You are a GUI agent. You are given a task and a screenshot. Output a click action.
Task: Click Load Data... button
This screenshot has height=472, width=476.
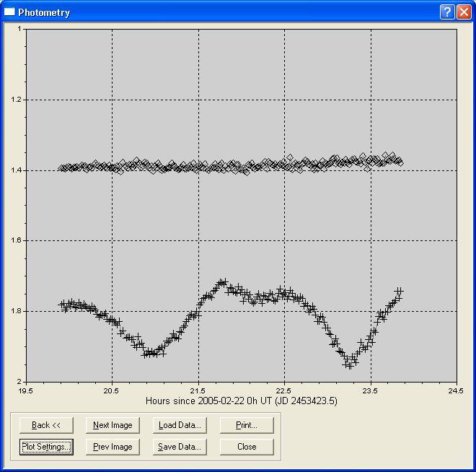(x=180, y=425)
